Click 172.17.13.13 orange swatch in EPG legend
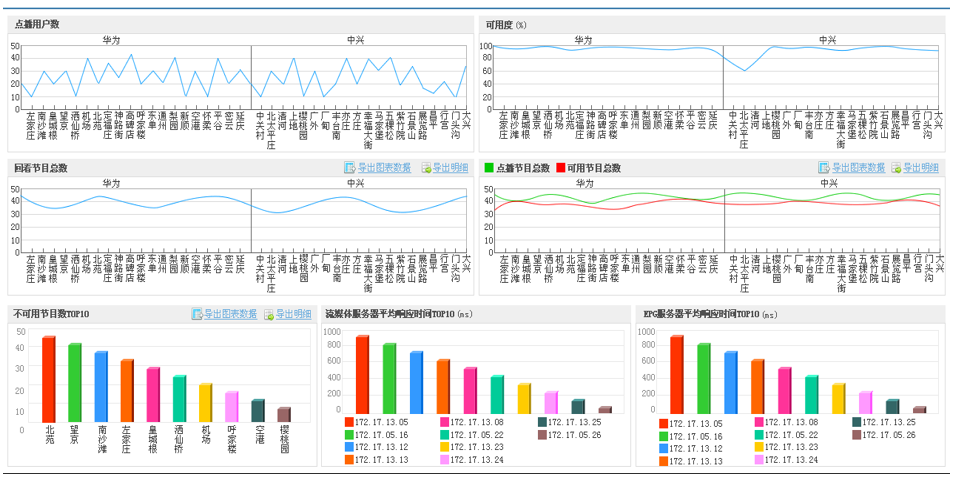 pyautogui.click(x=663, y=461)
